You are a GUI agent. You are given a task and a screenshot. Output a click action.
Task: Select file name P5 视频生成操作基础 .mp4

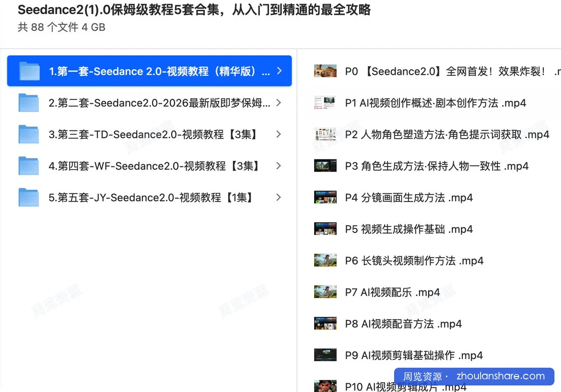[409, 229]
